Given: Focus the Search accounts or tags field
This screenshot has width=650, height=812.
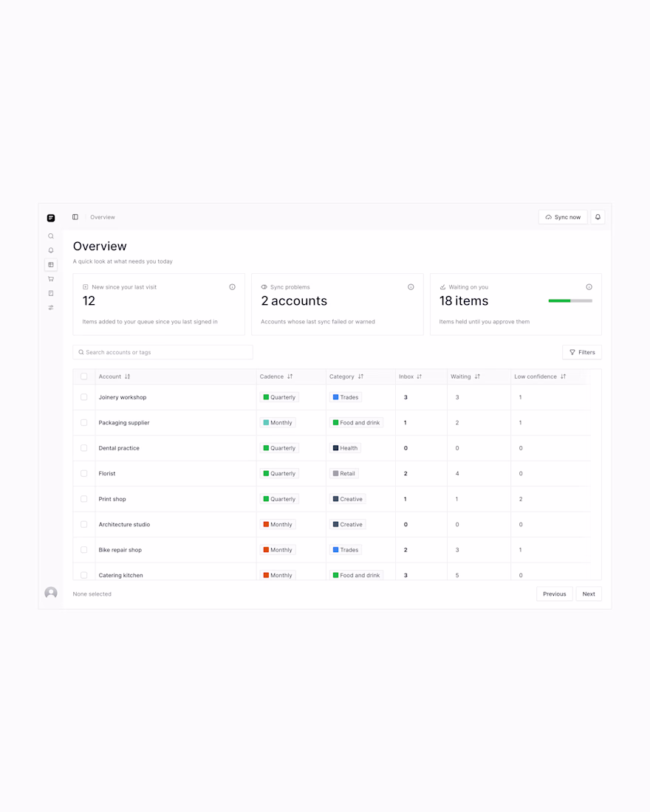Looking at the screenshot, I should [162, 352].
